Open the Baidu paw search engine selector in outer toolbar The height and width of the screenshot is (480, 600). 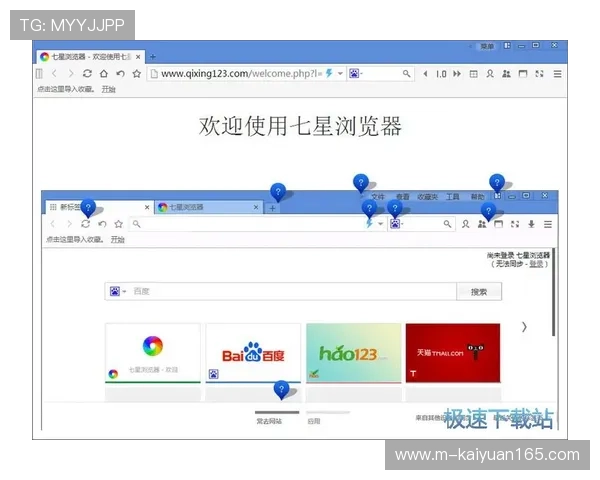(355, 73)
